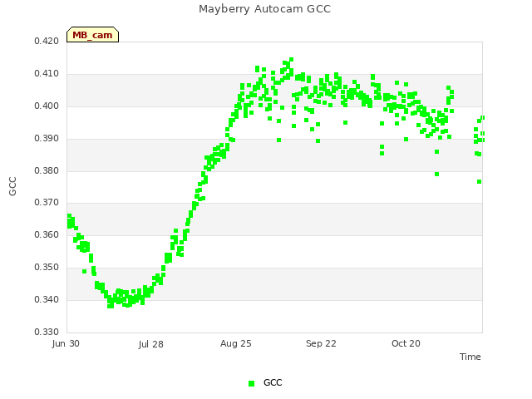Click the 0.410 y-axis value

(47, 74)
